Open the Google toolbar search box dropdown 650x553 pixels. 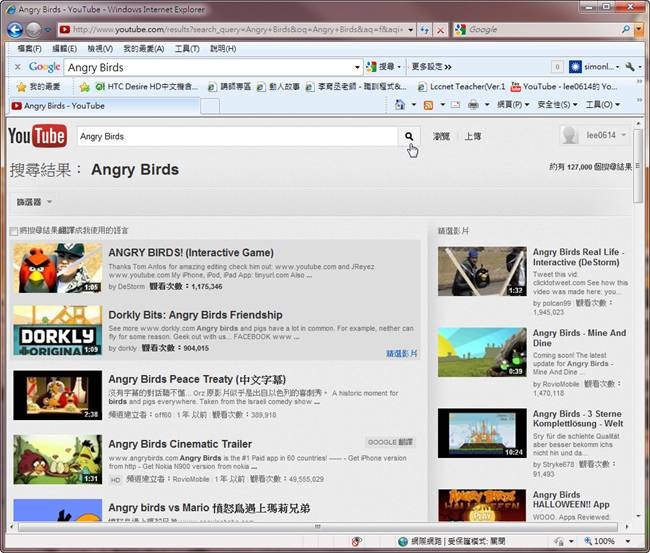click(x=357, y=67)
